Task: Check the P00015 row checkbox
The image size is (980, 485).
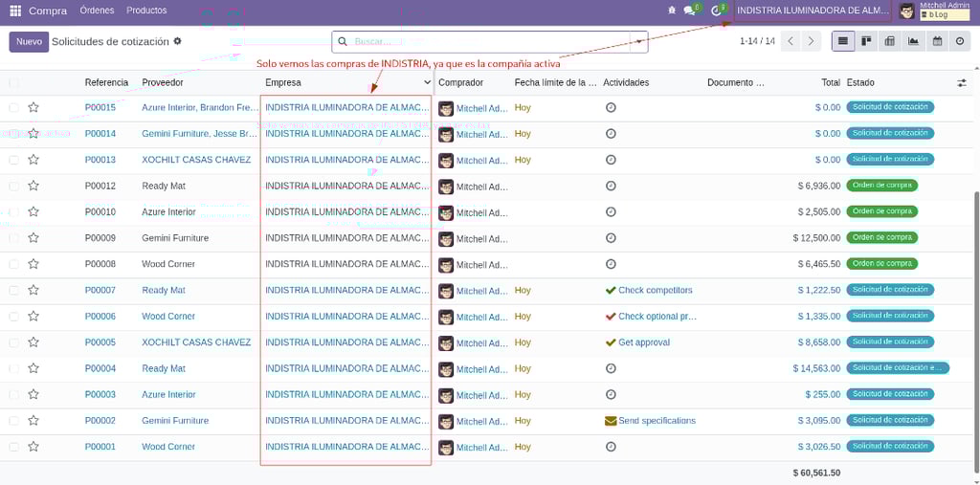Action: pyautogui.click(x=13, y=107)
